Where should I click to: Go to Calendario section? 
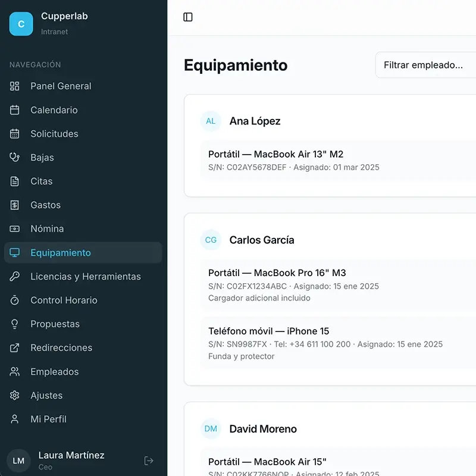83,110
